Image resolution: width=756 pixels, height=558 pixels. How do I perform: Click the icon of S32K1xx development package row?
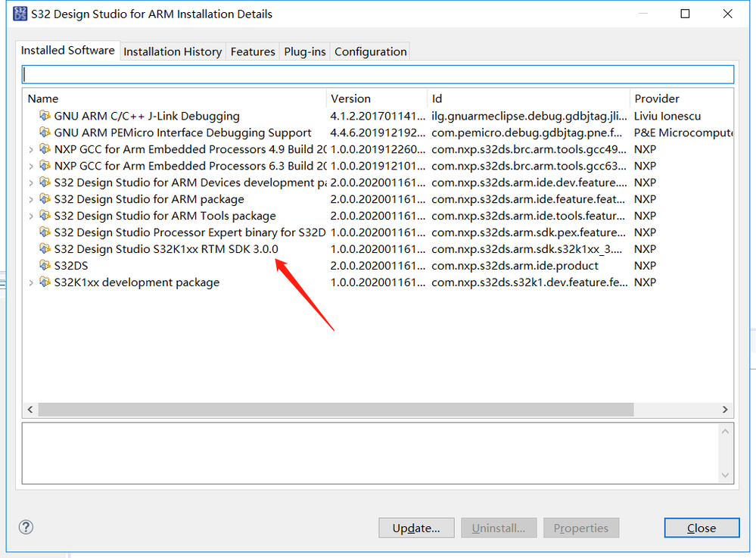point(45,282)
